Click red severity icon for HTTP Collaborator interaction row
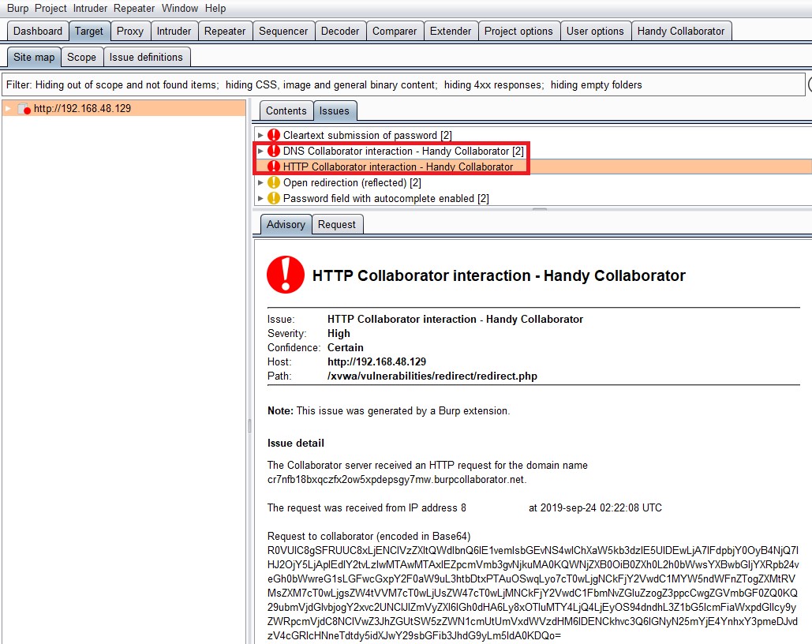The image size is (812, 644). 273,167
